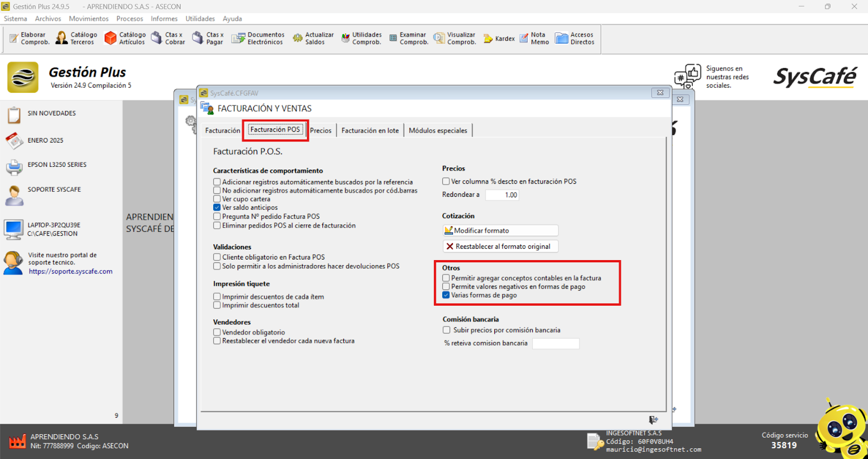Viewport: 868px width, 459px height.
Task: Open the Informes menu
Action: tap(164, 18)
